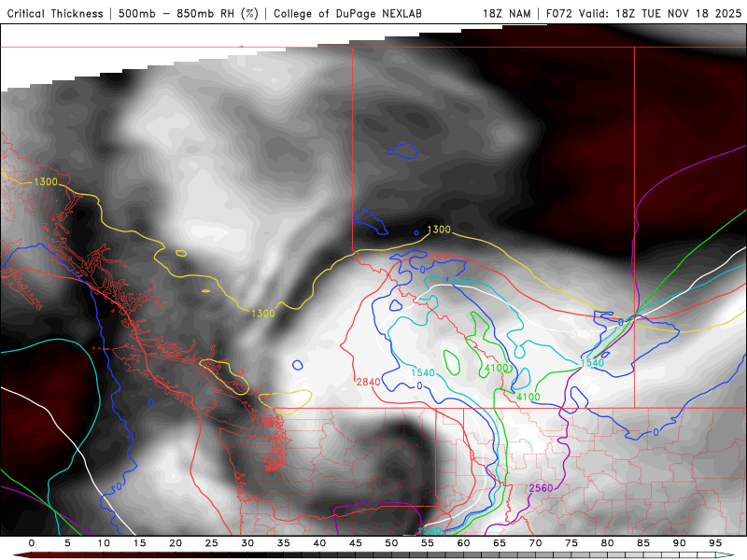Click the cyan "1540" label at the bottom edge of the map
Image resolution: width=747 pixels, height=560 pixels.
pyautogui.click(x=430, y=530)
